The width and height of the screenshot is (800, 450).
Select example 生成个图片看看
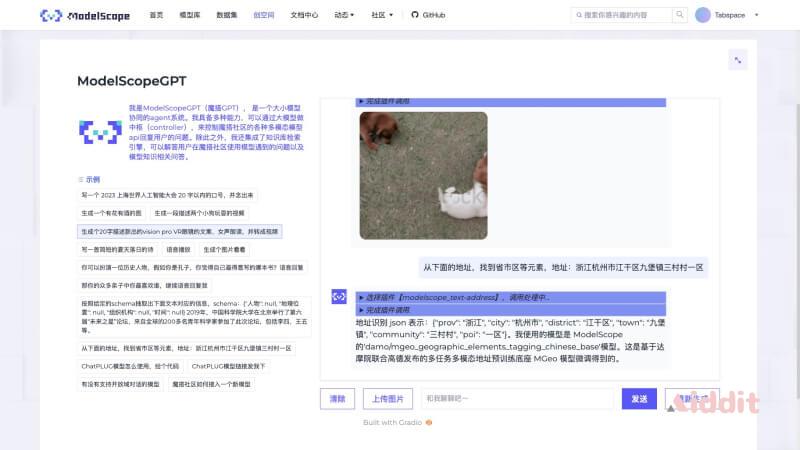click(224, 249)
